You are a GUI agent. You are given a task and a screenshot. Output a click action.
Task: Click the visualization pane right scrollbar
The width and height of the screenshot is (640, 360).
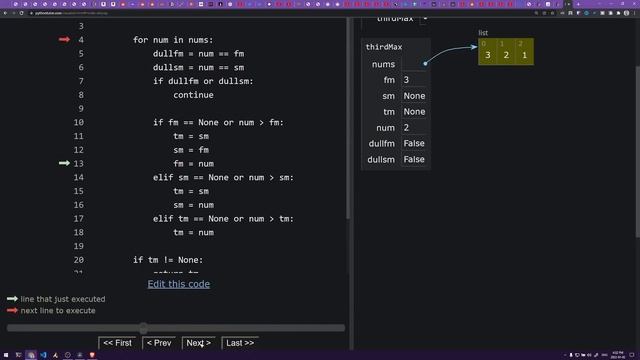(637, 151)
